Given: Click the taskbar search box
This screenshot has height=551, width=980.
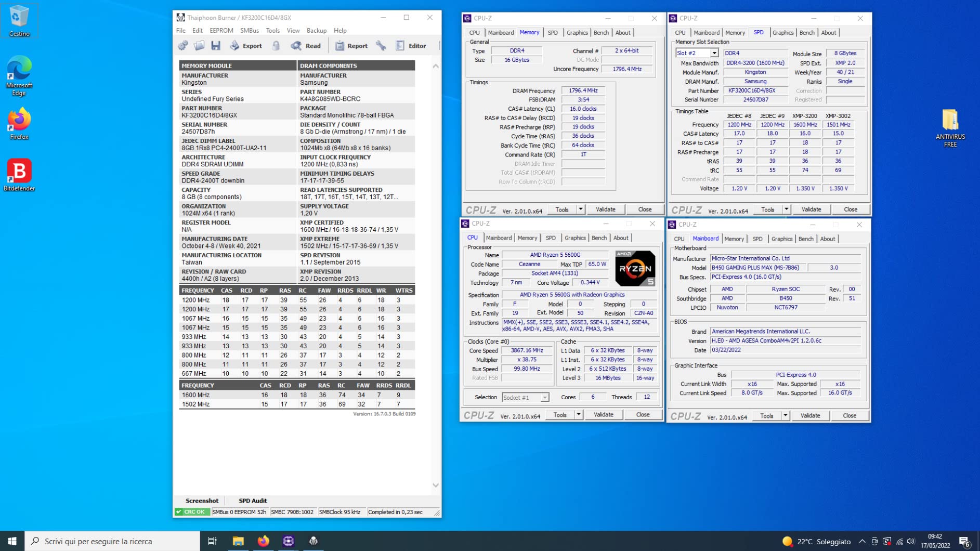Looking at the screenshot, I should coord(112,541).
